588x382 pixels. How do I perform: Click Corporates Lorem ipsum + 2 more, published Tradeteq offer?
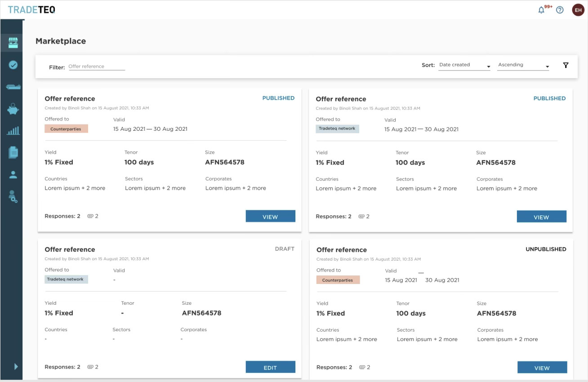point(507,188)
